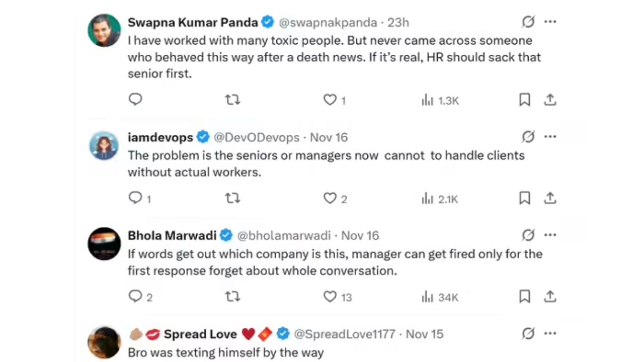644x362 pixels.
Task: View analytics showing 34K views
Action: 440,297
